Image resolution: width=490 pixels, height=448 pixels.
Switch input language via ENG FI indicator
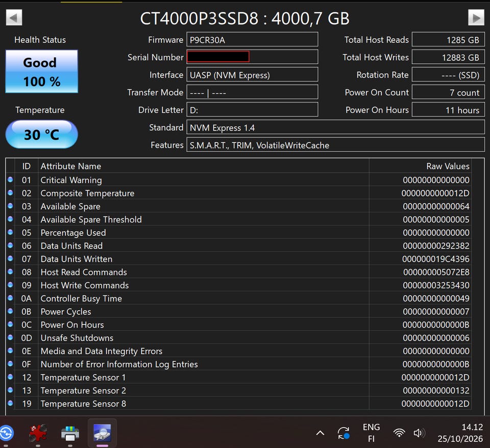tap(371, 433)
